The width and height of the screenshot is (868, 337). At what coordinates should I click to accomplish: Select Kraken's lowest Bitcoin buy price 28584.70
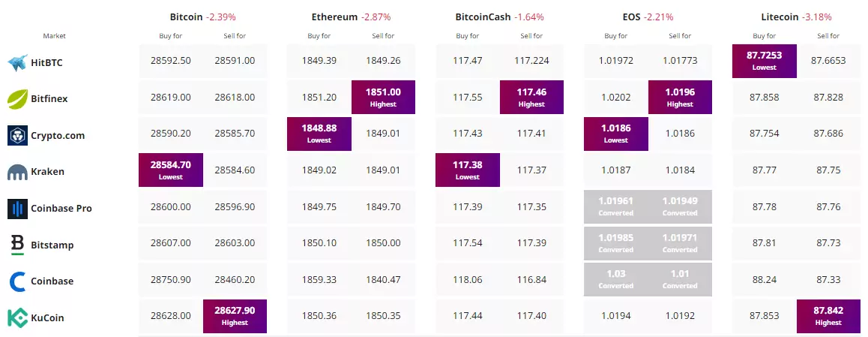tap(171, 171)
